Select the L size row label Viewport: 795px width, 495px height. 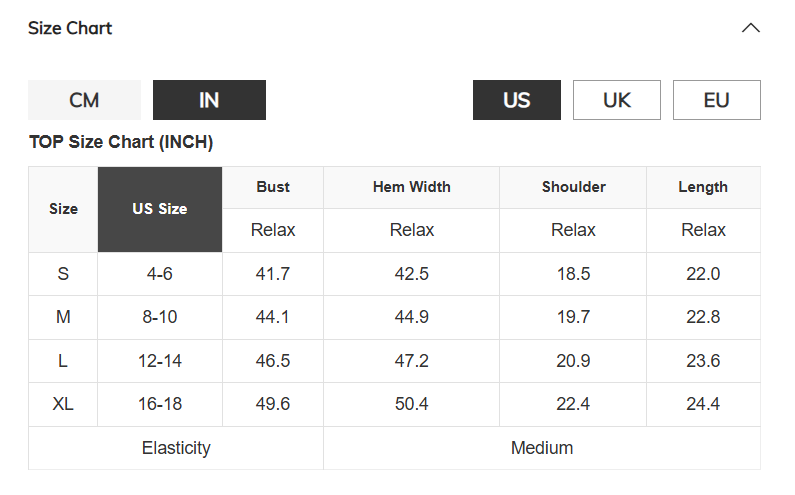[63, 361]
